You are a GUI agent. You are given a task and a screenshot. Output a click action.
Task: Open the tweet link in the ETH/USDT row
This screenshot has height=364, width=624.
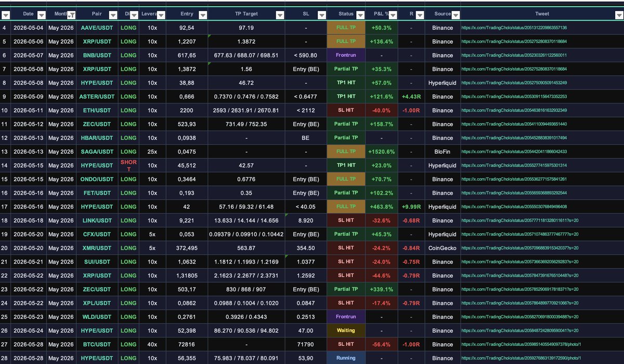(514, 110)
